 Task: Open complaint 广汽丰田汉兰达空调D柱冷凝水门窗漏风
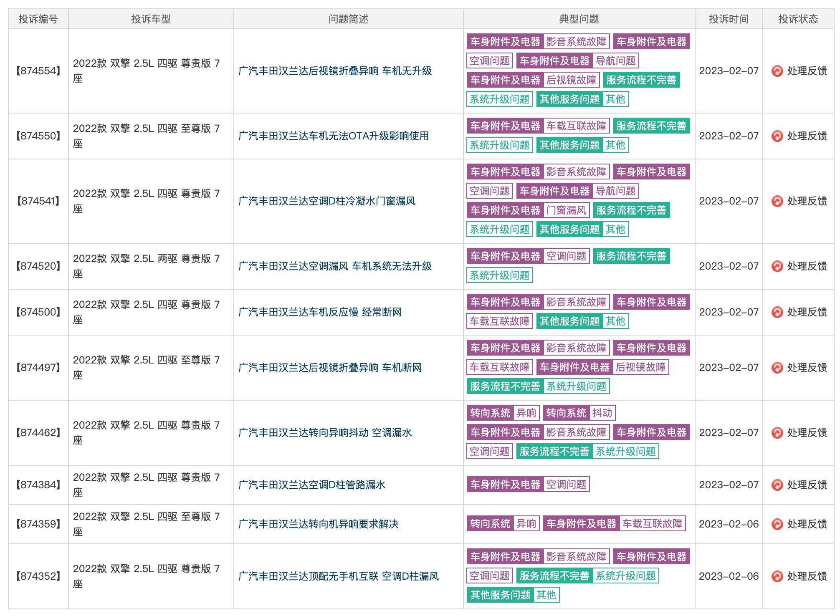pyautogui.click(x=327, y=201)
